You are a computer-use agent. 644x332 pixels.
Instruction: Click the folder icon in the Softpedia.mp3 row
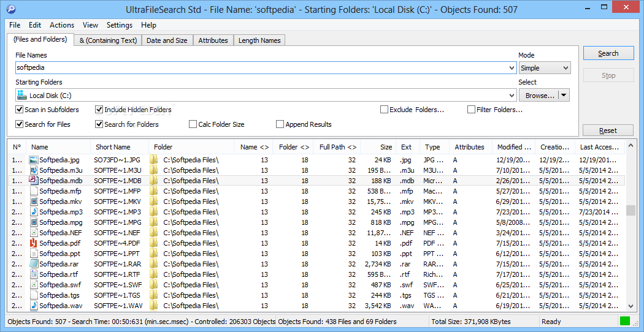(154, 212)
